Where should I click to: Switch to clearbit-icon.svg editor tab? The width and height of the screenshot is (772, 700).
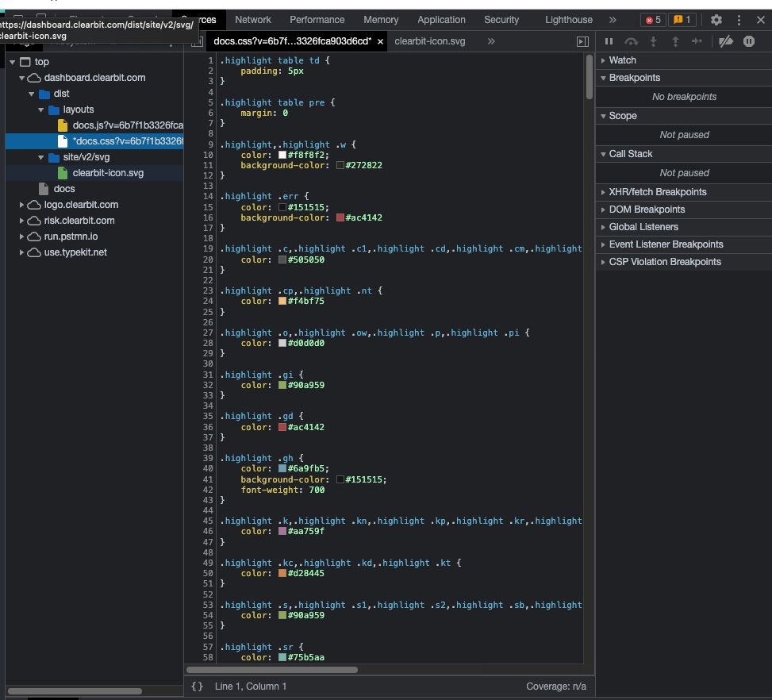(x=430, y=41)
